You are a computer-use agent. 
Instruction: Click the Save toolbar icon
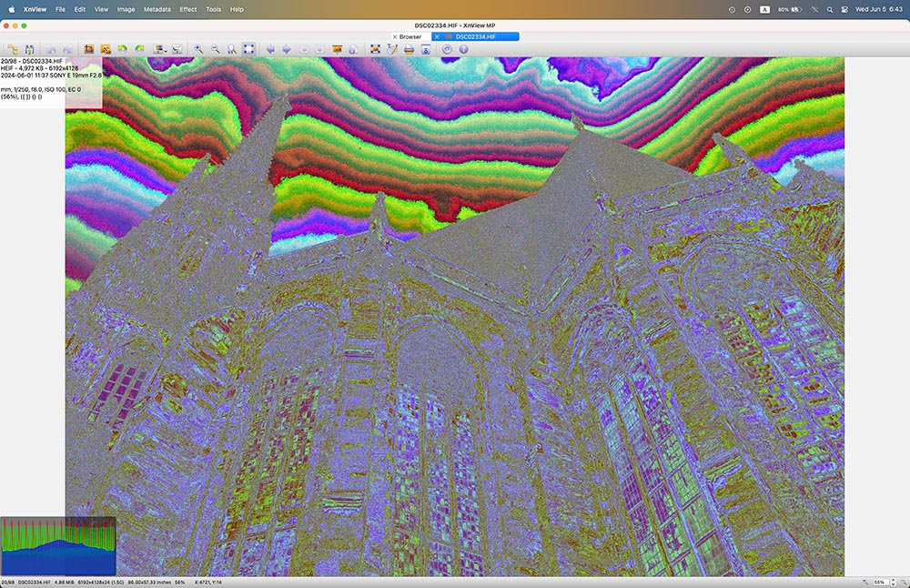(30, 49)
